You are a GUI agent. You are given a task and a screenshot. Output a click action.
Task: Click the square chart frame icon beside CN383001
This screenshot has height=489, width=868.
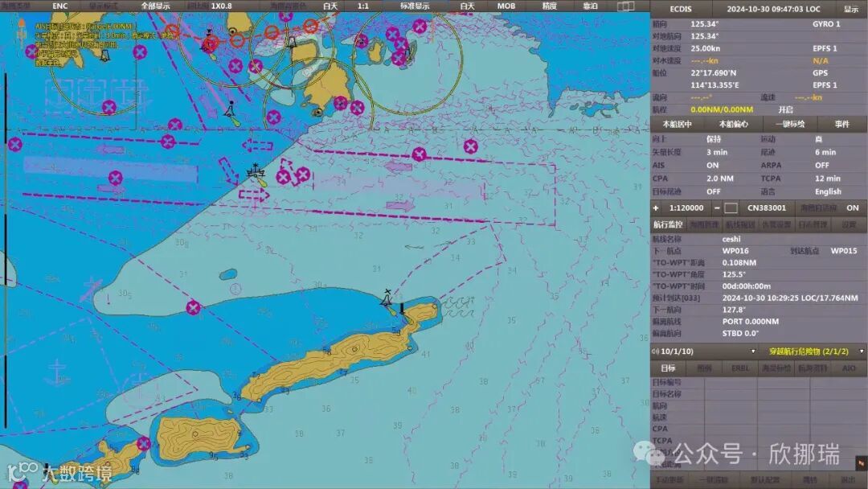click(x=731, y=208)
